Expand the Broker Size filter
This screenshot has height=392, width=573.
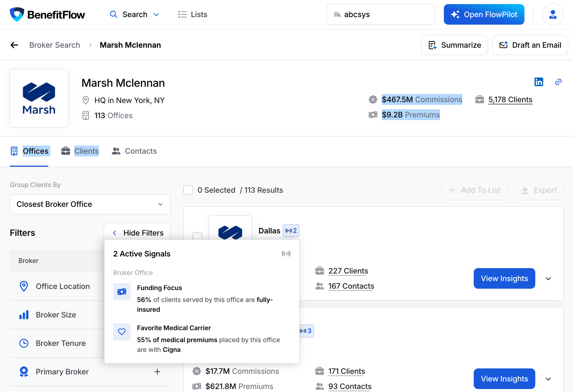coord(57,315)
